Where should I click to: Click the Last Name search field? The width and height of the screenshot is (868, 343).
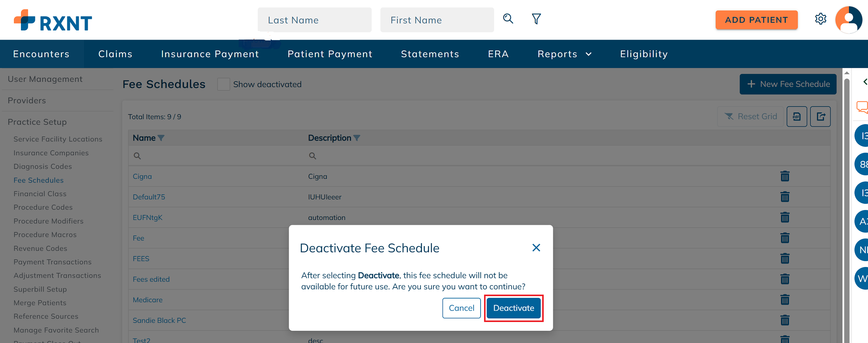tap(314, 20)
